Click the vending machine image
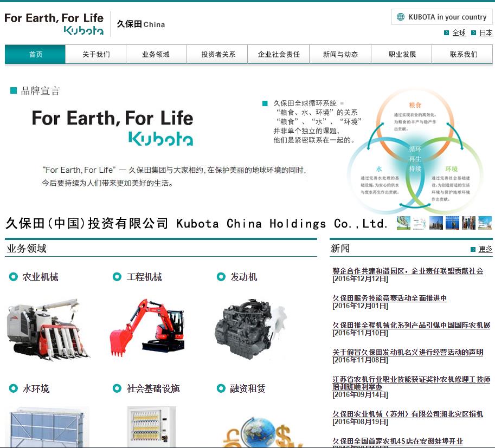This screenshot has width=495, height=448. pyautogui.click(x=151, y=427)
